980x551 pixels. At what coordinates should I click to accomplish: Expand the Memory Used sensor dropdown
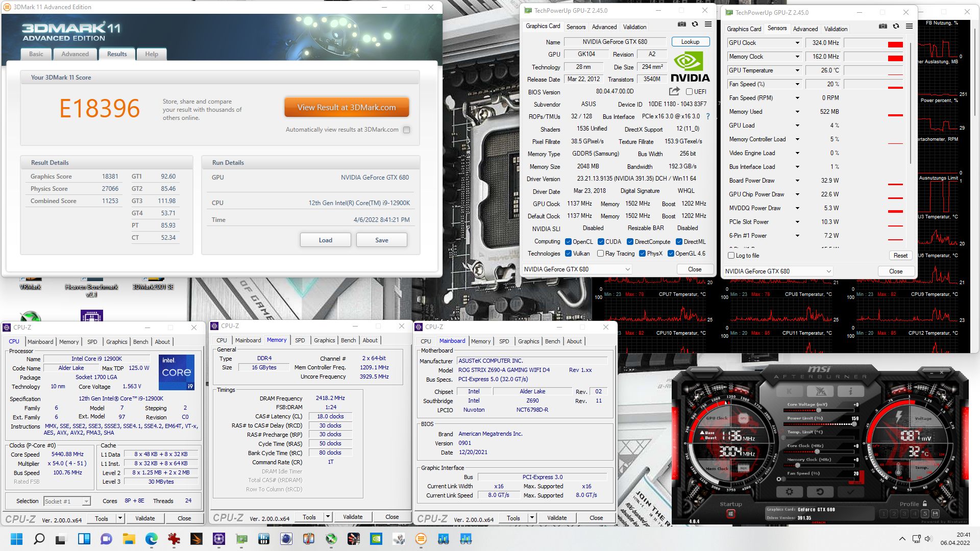tap(797, 112)
